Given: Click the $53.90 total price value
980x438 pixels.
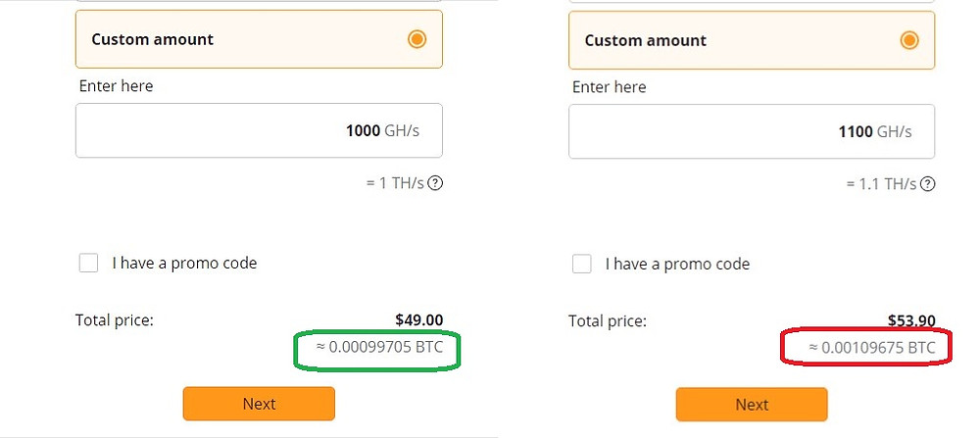Looking at the screenshot, I should click(x=911, y=321).
